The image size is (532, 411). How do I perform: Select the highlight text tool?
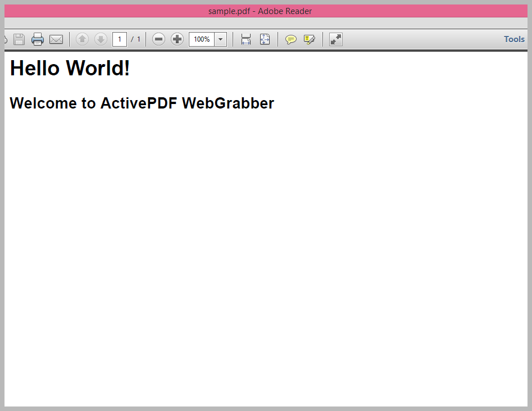point(310,40)
